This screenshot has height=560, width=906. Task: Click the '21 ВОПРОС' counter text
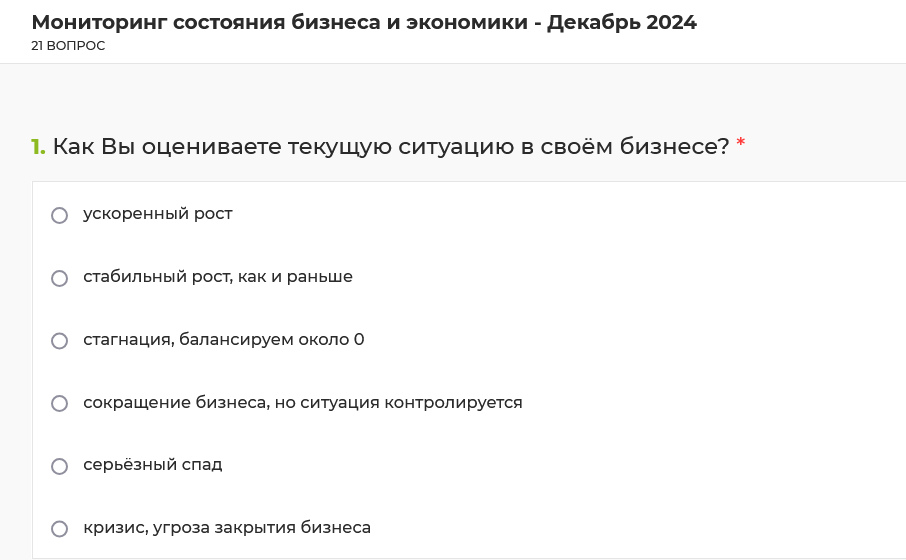[68, 46]
